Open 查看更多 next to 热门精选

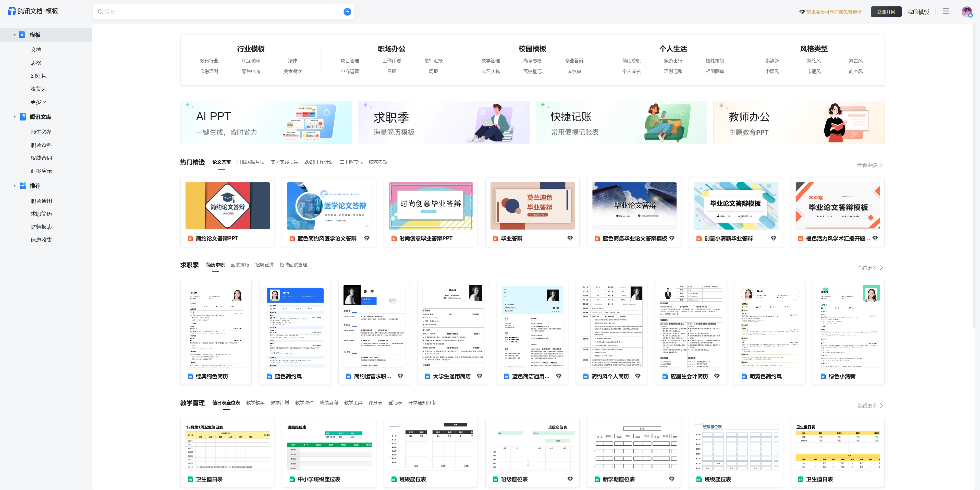868,165
